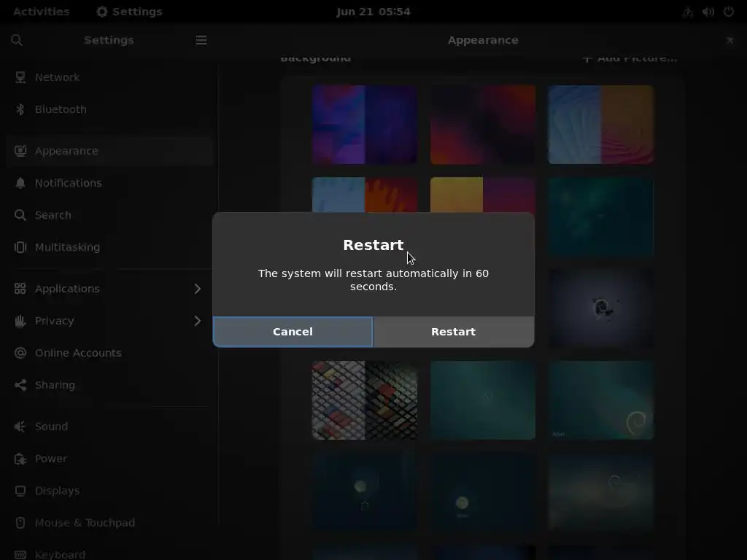Open Mouse & Touchpad settings
Screen dimensions: 747x560
click(x=109, y=523)
